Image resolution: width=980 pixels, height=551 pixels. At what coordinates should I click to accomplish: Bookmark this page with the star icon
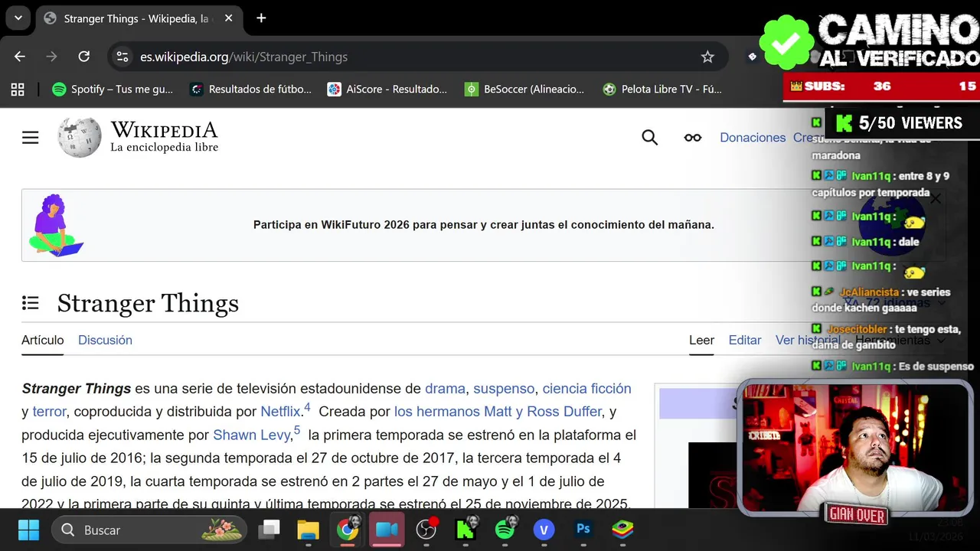(x=707, y=57)
